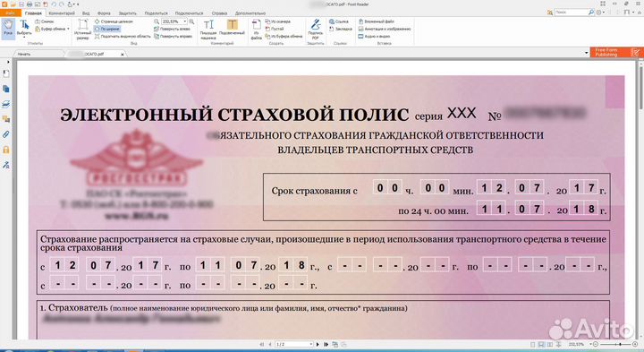Undo via the quick access toolbar
644x352 pixels.
(54, 4)
